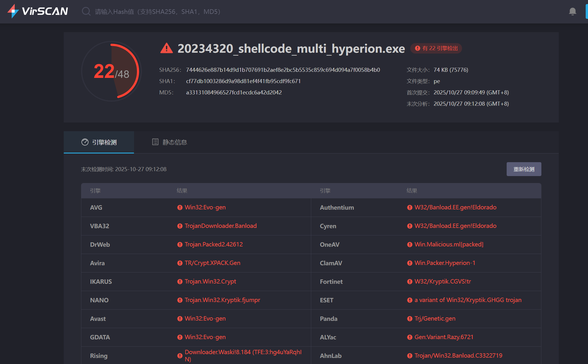Click the VirSCAN logo icon

click(13, 11)
